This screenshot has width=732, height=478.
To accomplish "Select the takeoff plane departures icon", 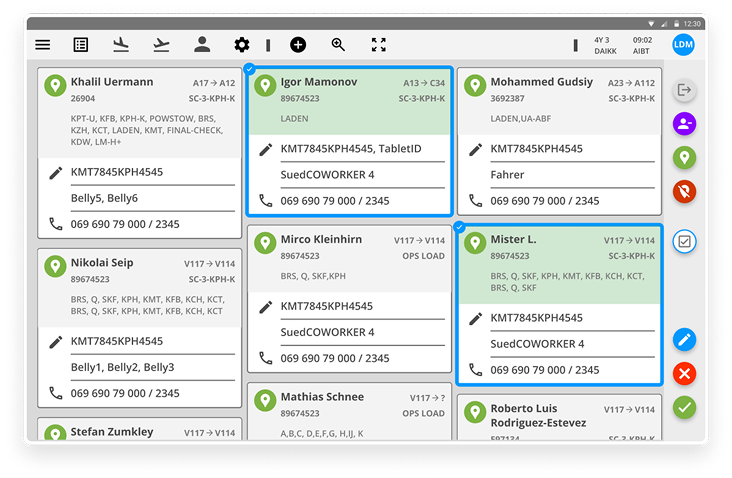I will pos(161,45).
